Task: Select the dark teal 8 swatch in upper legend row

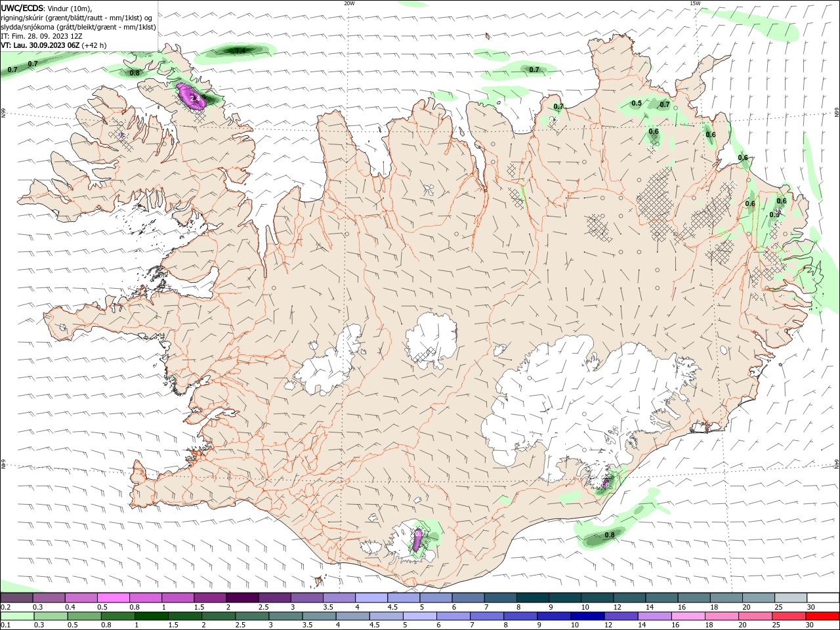Action: 532,598
